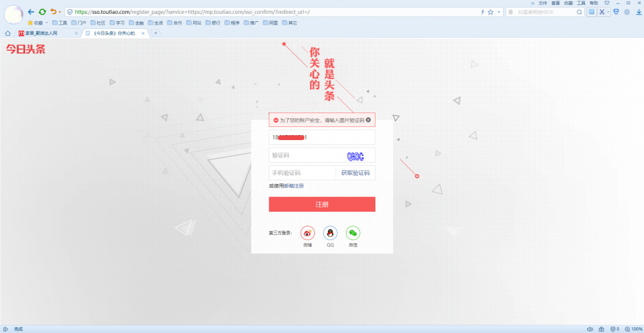
Task: Click the 获取验证码 button
Action: pos(355,173)
